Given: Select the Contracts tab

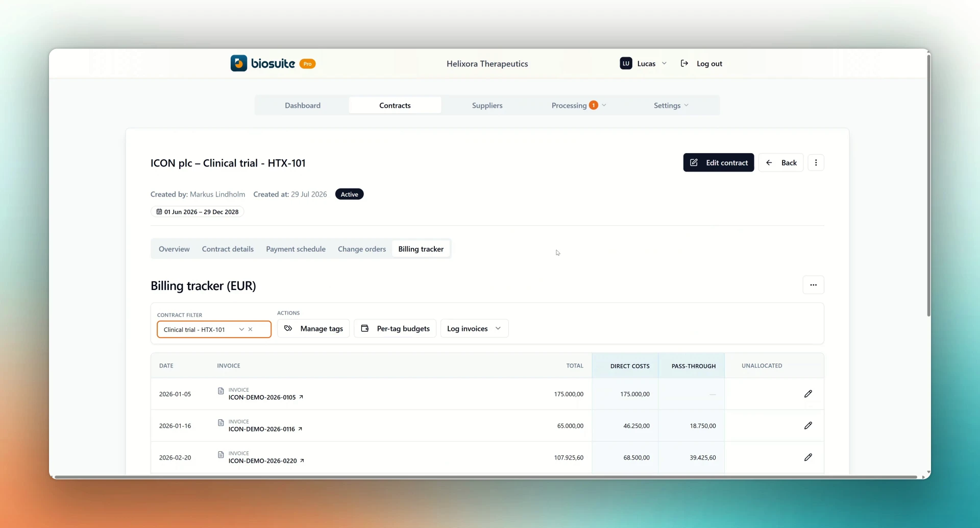Looking at the screenshot, I should tap(395, 105).
